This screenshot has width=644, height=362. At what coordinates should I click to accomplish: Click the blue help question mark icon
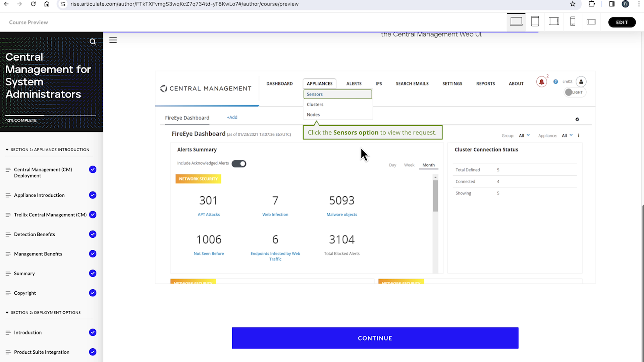[x=555, y=82]
